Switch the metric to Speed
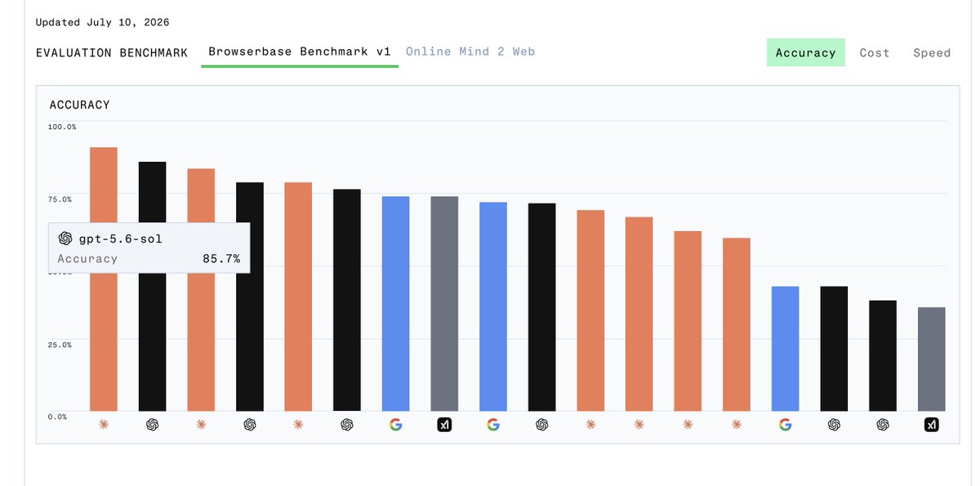The image size is (980, 486). 932,52
